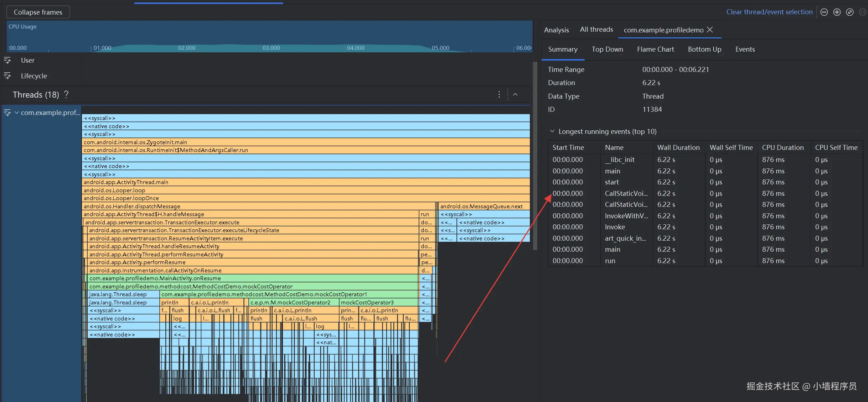Image resolution: width=868 pixels, height=402 pixels.
Task: Click the 03.000 mark on CPU Usage timeline
Action: [x=271, y=48]
